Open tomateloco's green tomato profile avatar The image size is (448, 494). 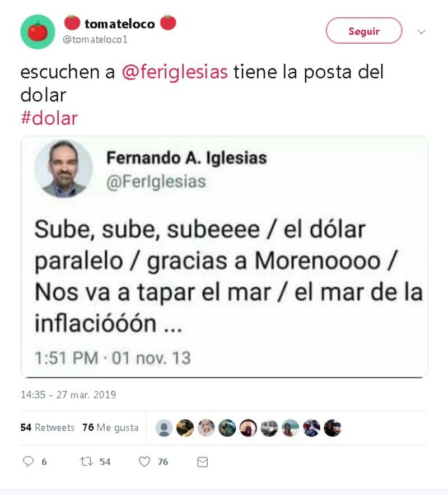coord(38,32)
